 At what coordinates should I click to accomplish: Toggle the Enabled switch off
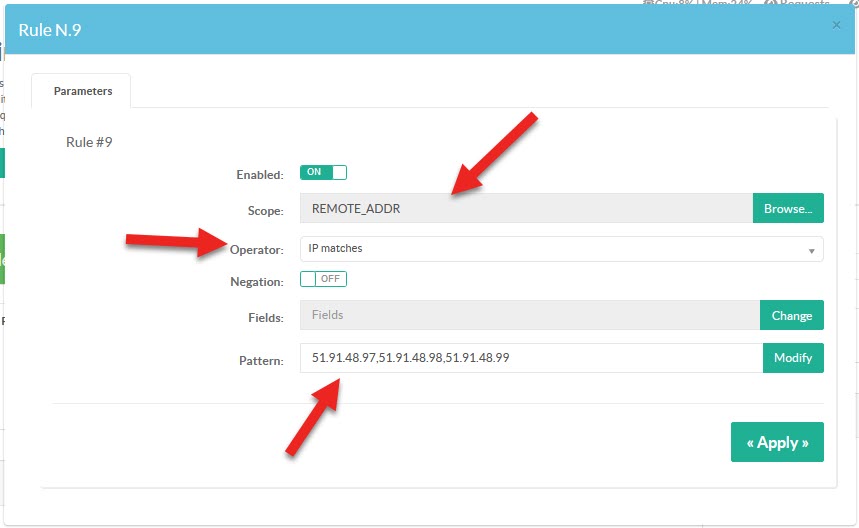click(x=323, y=172)
